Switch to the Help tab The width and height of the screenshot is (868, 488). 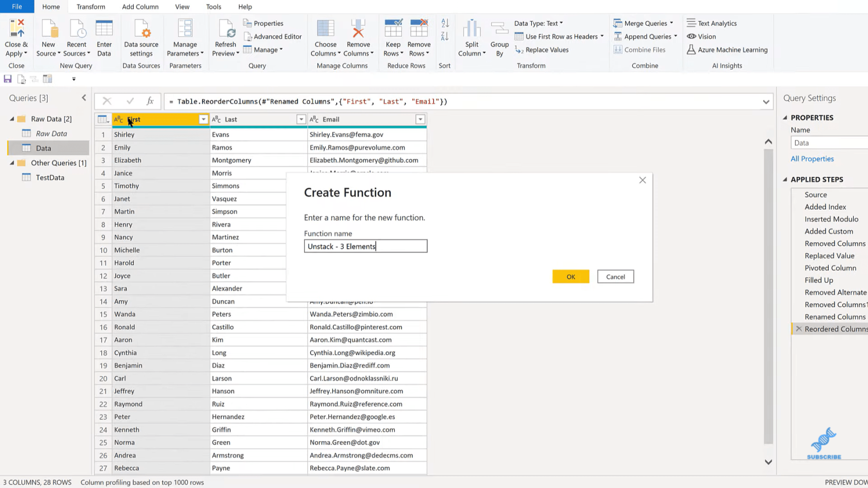point(245,7)
